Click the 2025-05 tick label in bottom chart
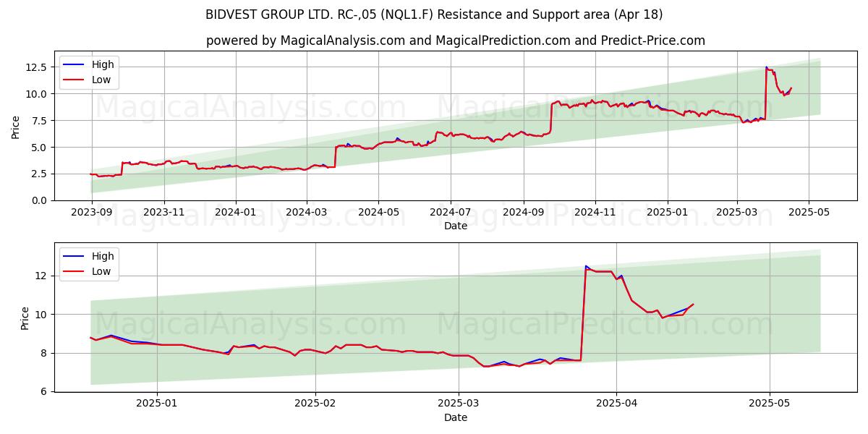Image resolution: width=868 pixels, height=434 pixels. [x=770, y=404]
